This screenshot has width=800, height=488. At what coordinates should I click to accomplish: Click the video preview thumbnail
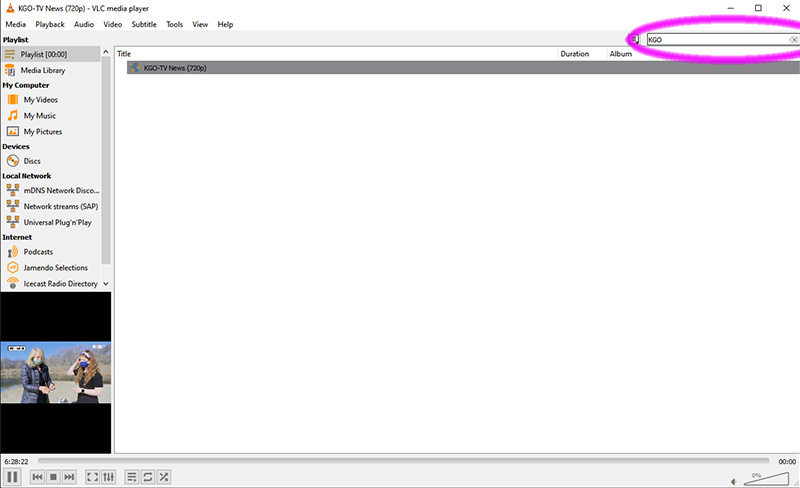click(x=56, y=372)
